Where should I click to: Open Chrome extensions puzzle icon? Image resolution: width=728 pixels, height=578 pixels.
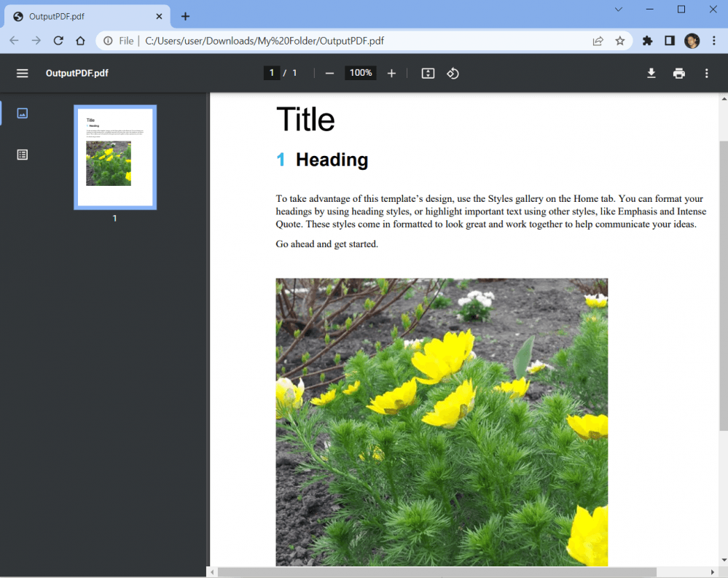point(647,41)
